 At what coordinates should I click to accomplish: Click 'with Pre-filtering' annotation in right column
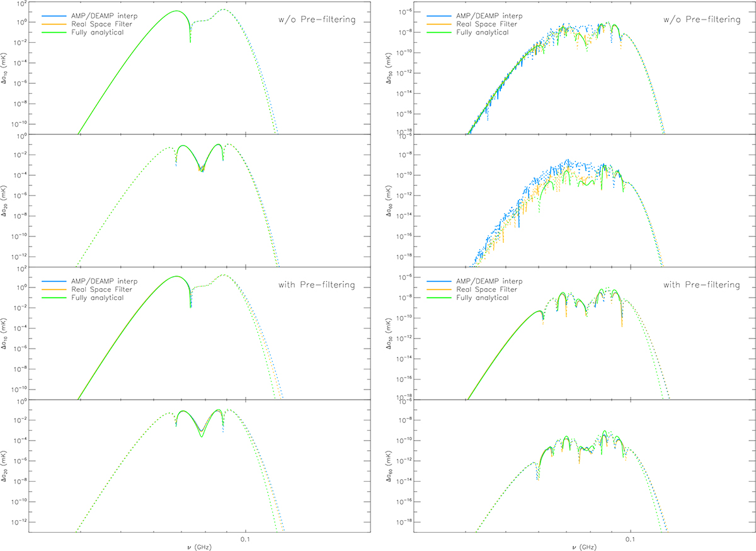(701, 285)
